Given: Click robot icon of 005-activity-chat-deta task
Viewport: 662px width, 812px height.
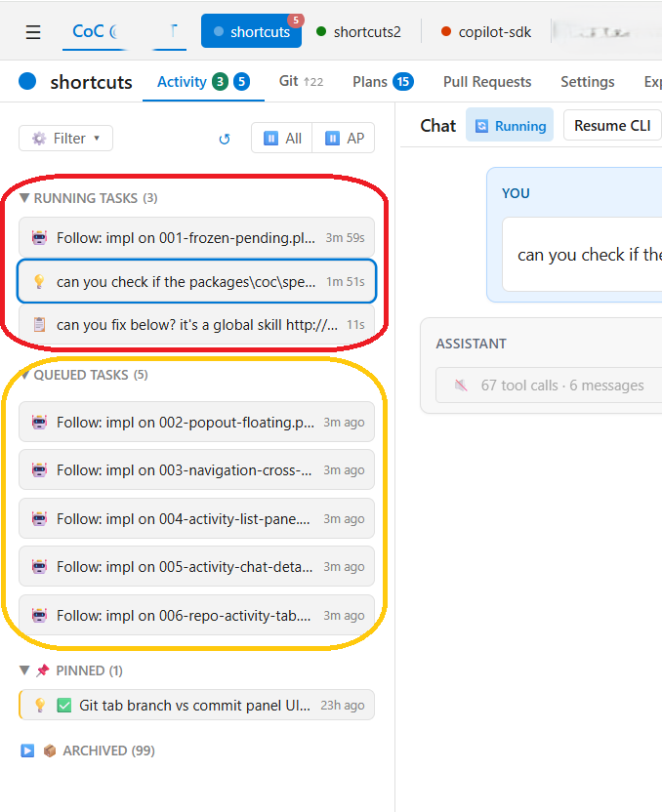Looking at the screenshot, I should (x=39, y=566).
